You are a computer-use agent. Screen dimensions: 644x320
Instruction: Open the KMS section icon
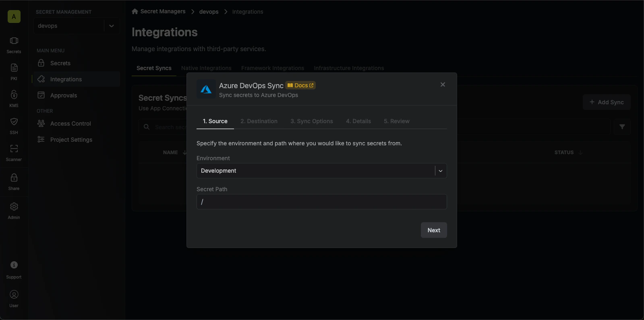pyautogui.click(x=14, y=95)
